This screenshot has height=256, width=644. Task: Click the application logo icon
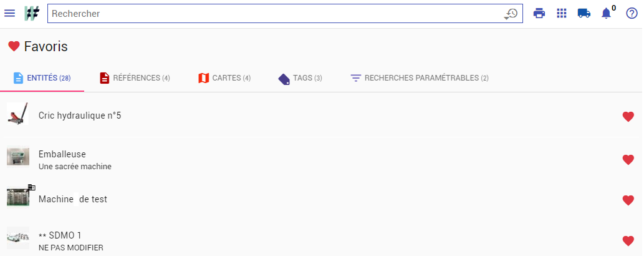(32, 13)
